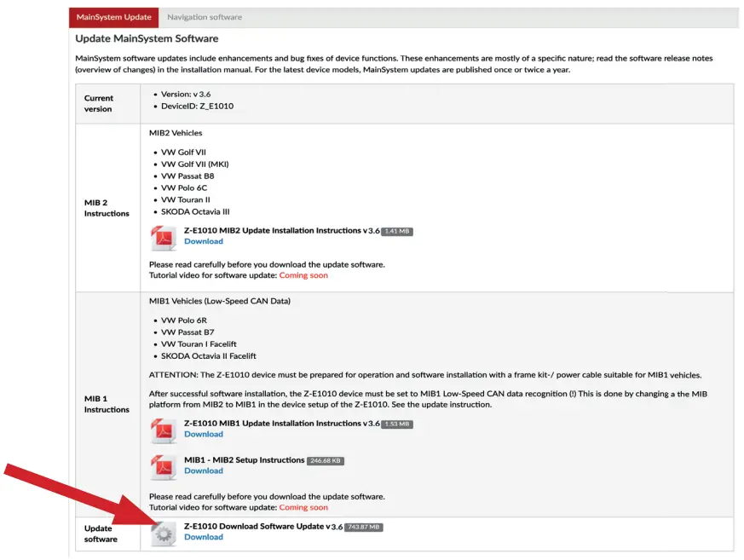The width and height of the screenshot is (744, 560).
Task: Click Coming soon link under MIB2 section
Action: 303,275
